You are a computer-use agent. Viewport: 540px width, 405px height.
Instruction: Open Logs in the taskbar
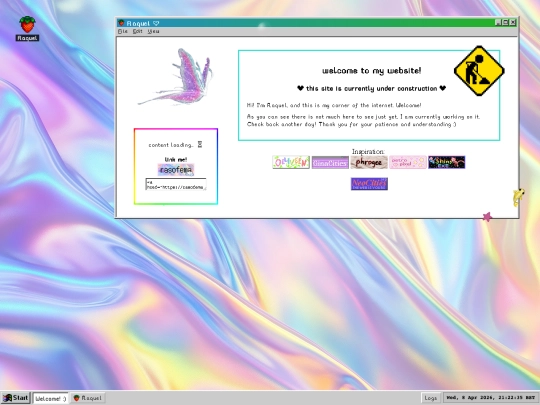click(x=430, y=398)
